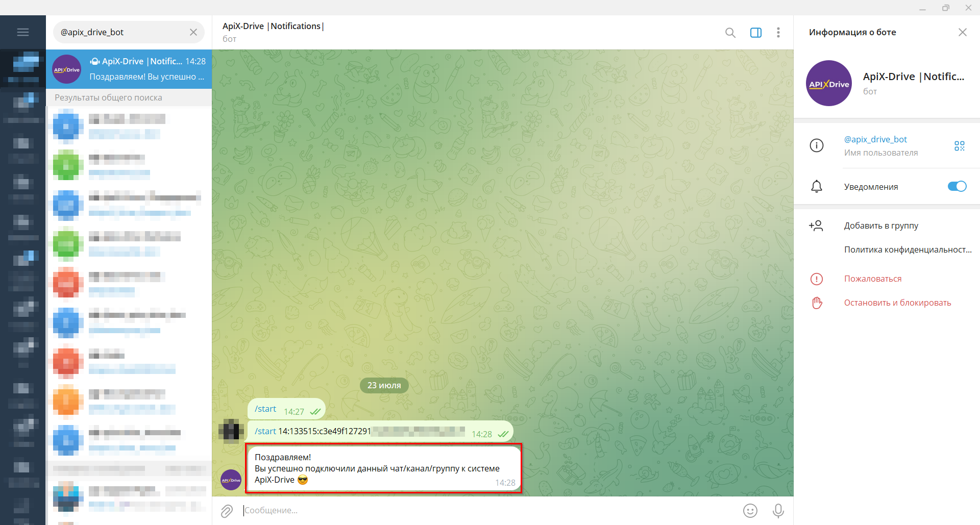Click the /start command in first message
Screen dimensions: 980x525
[265, 409]
